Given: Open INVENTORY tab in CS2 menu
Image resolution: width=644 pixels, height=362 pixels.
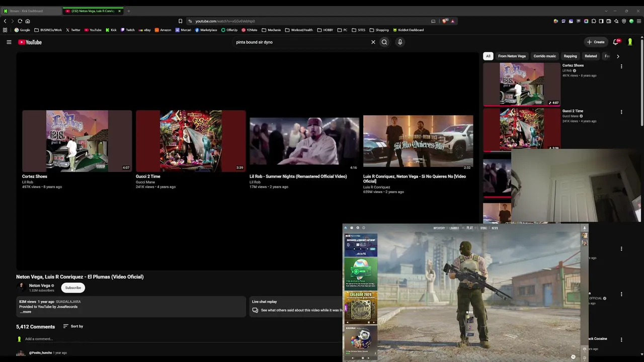Looking at the screenshot, I should point(439,228).
